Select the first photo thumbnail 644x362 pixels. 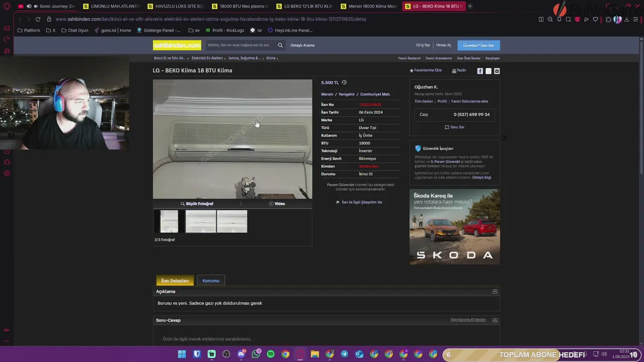(169, 221)
